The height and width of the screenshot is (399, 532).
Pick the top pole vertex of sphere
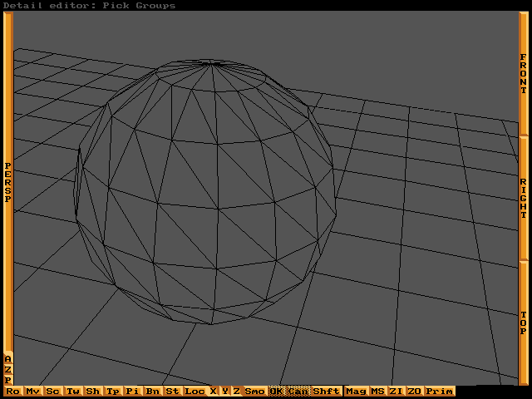[212, 63]
